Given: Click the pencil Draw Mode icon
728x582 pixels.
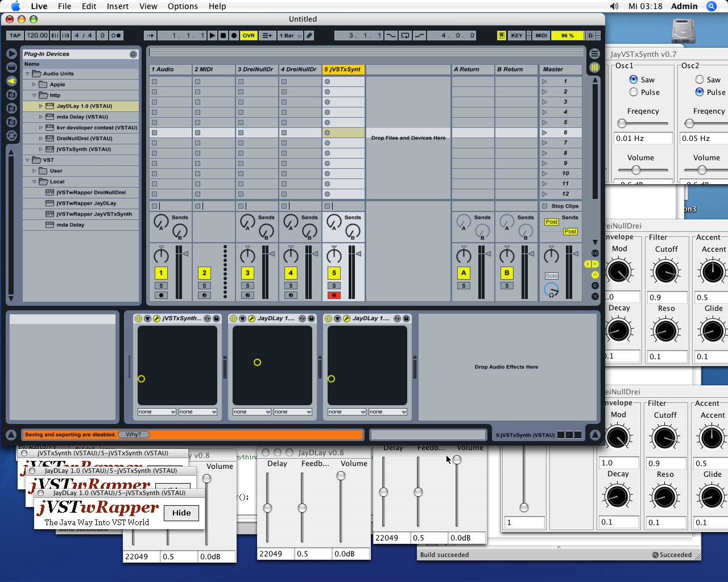Looking at the screenshot, I should pos(309,35).
